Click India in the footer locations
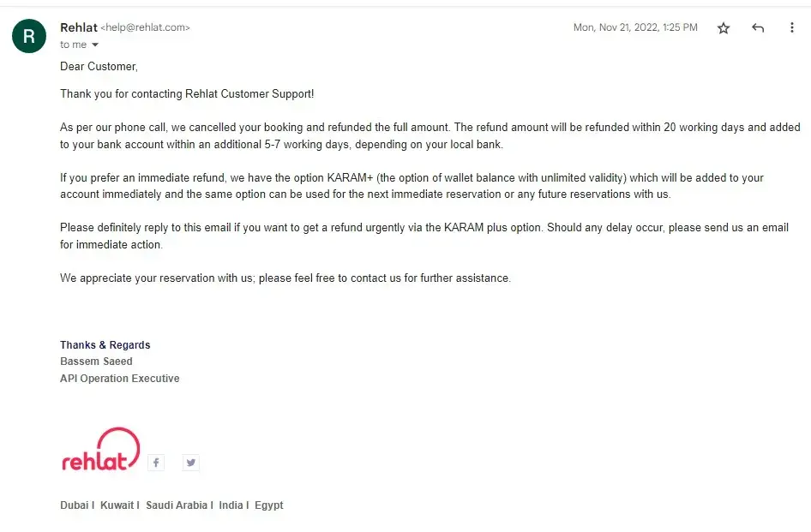 231,505
